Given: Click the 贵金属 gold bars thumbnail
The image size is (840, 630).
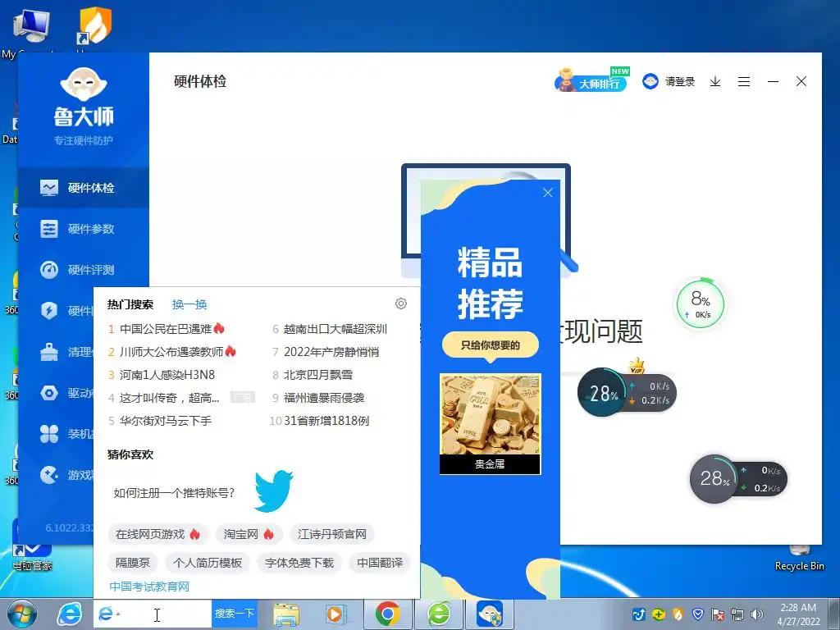Looking at the screenshot, I should [x=491, y=424].
